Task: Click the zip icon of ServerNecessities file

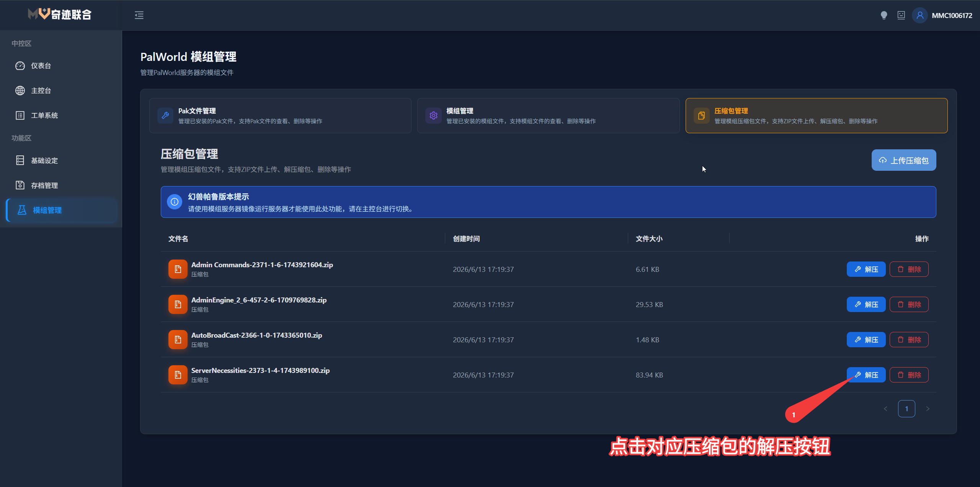Action: [178, 375]
